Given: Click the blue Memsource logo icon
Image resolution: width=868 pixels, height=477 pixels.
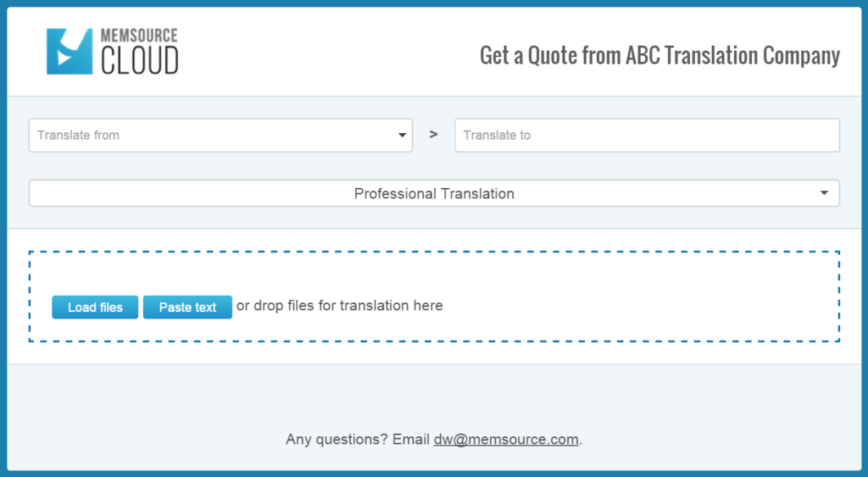Looking at the screenshot, I should coord(69,52).
